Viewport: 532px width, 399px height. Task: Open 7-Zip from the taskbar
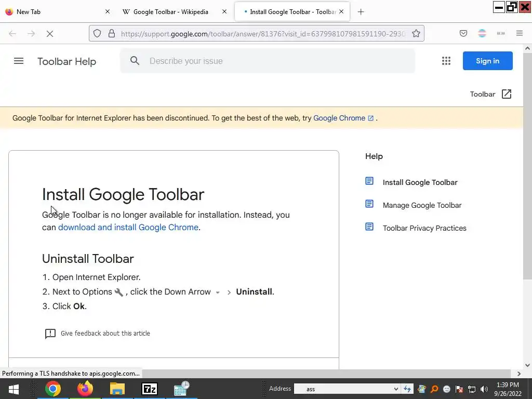point(149,389)
